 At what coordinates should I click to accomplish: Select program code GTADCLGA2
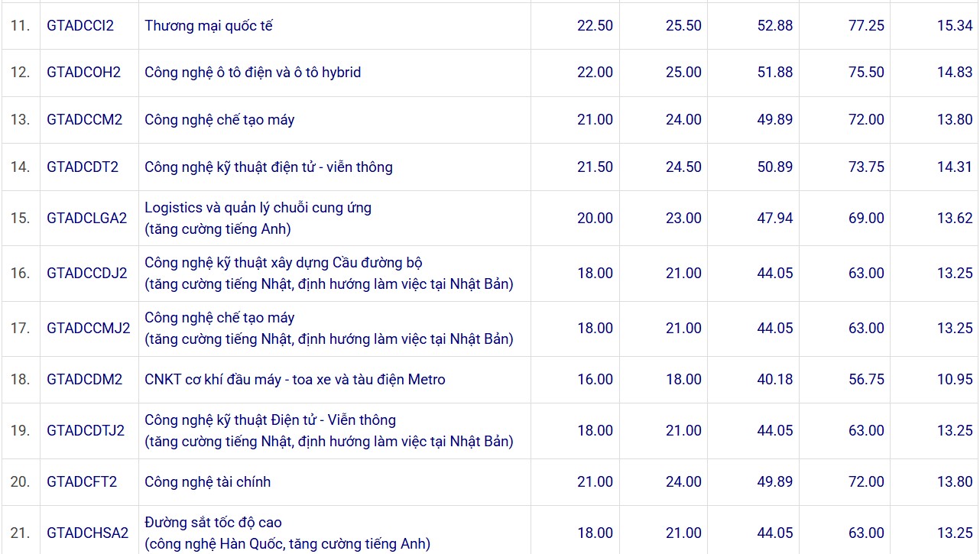pyautogui.click(x=86, y=218)
